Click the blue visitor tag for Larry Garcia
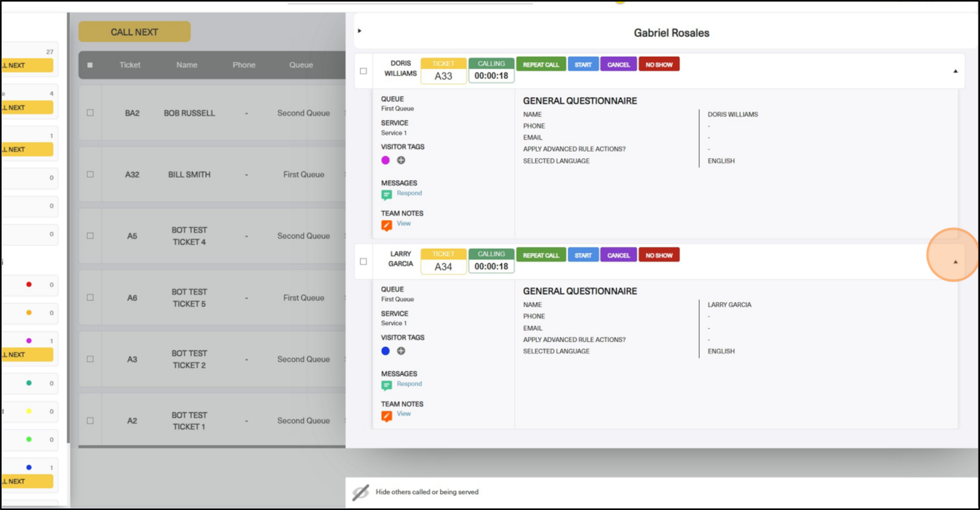The width and height of the screenshot is (980, 510). 385,351
